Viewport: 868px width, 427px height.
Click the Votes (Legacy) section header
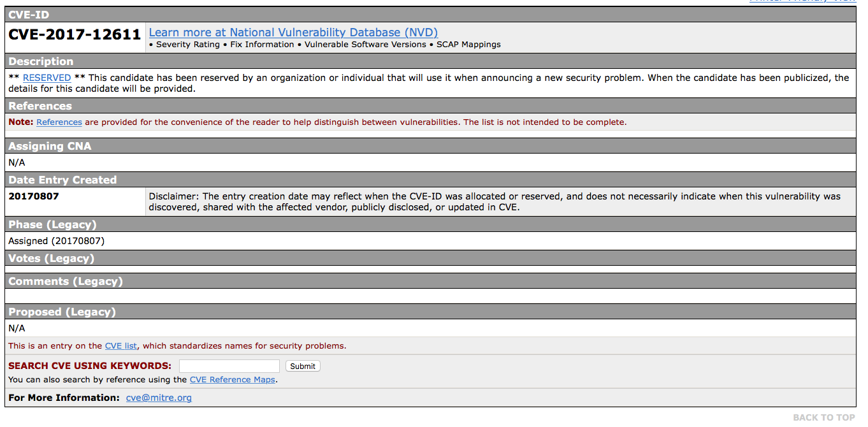(x=51, y=258)
